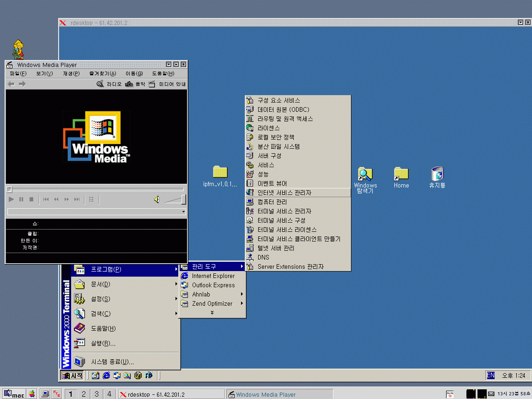Click the Back arrow in Media Player toolbar
This screenshot has width=532, height=399.
click(12, 84)
